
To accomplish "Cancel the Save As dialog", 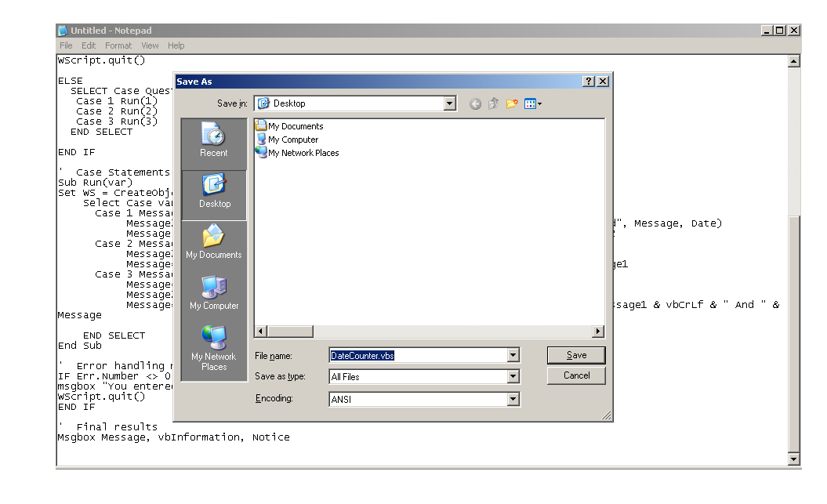I will coord(576,375).
